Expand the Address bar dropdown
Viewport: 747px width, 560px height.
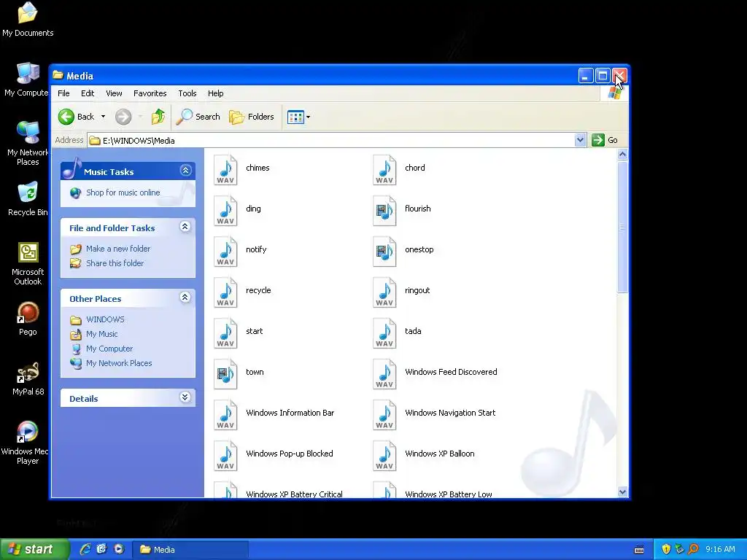coord(580,140)
